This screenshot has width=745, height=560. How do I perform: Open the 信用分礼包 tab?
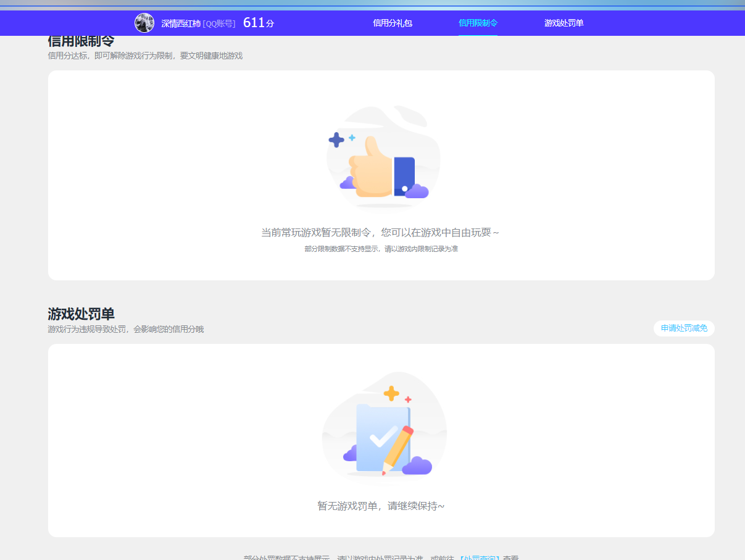click(x=393, y=23)
